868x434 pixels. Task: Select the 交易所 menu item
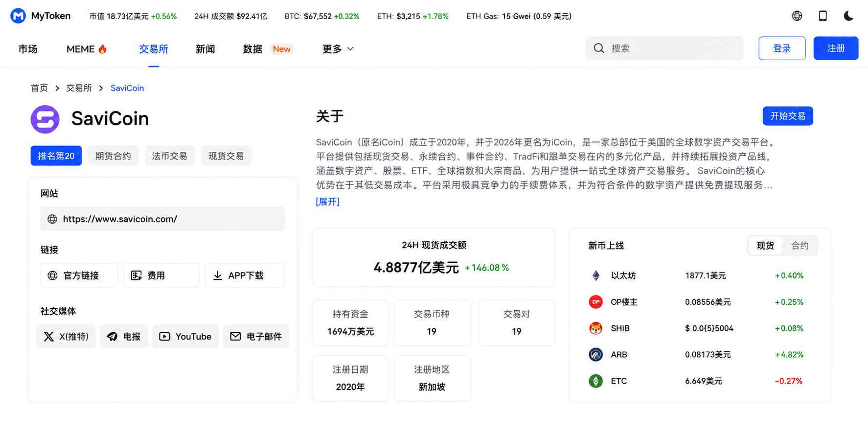coord(154,49)
